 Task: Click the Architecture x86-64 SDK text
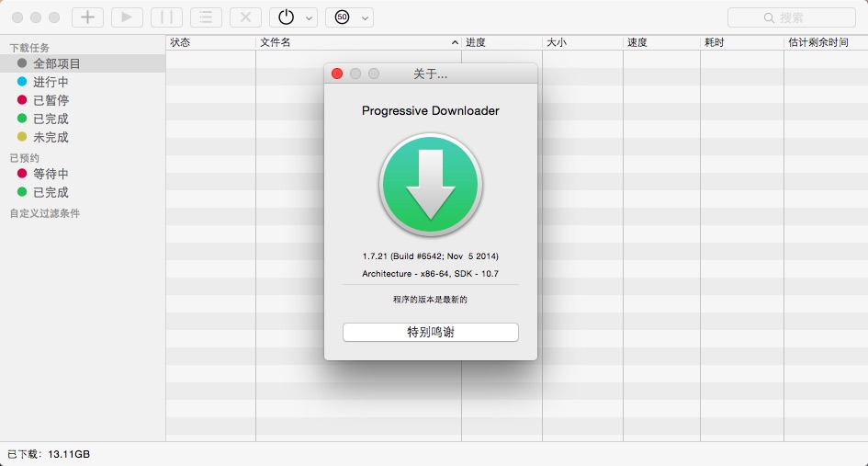point(431,274)
